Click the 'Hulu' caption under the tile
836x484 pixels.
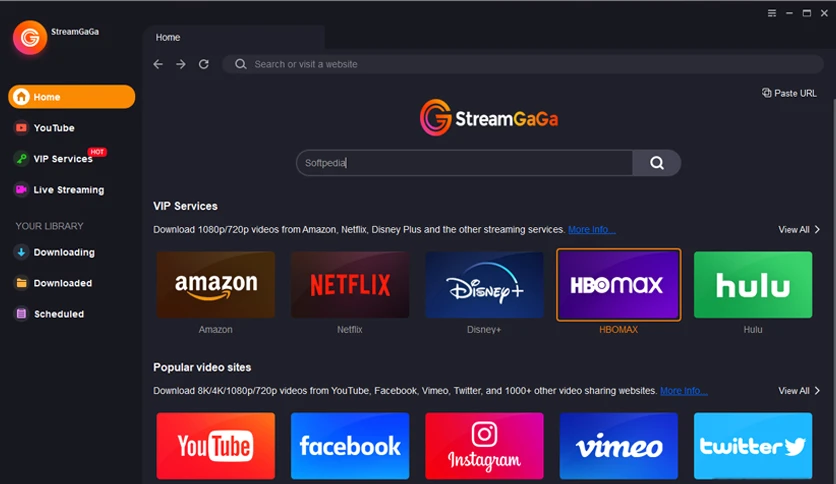(x=753, y=329)
